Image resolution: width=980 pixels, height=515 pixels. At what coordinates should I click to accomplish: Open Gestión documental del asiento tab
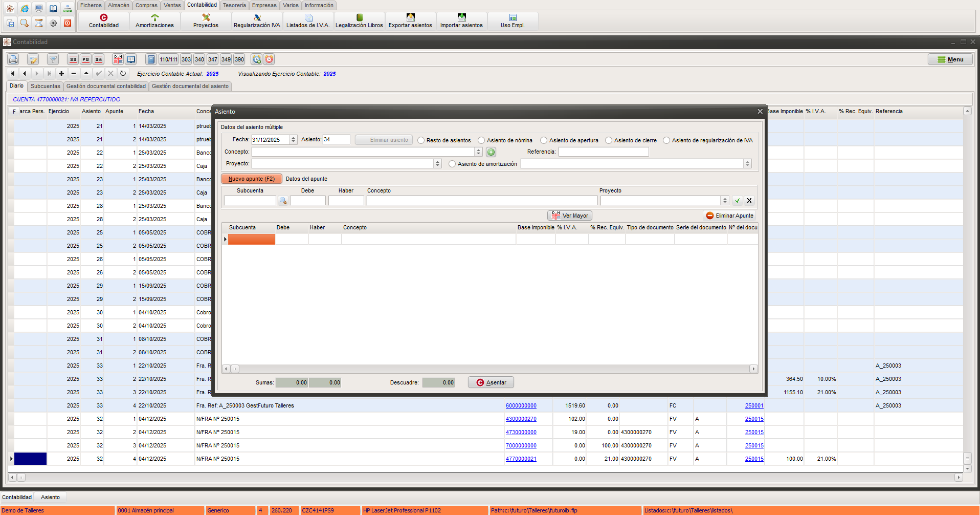click(x=190, y=86)
